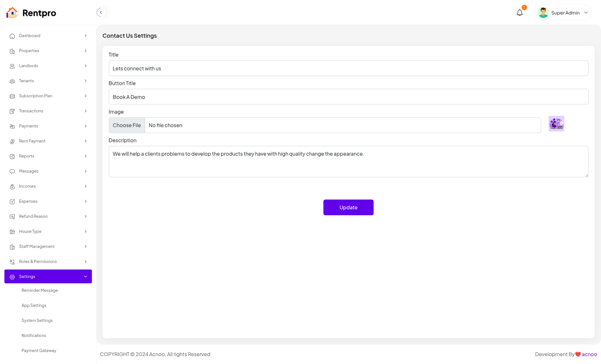Focus the Button Title input field

point(348,97)
